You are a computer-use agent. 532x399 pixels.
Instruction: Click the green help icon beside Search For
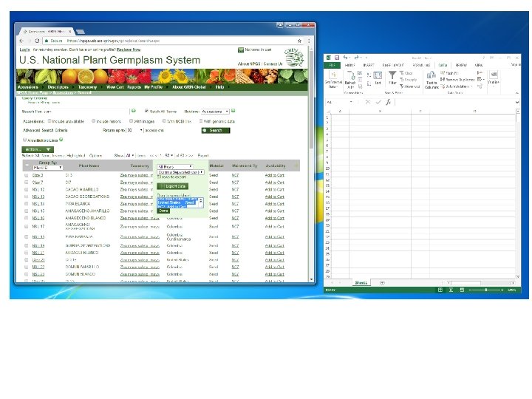tap(134, 111)
